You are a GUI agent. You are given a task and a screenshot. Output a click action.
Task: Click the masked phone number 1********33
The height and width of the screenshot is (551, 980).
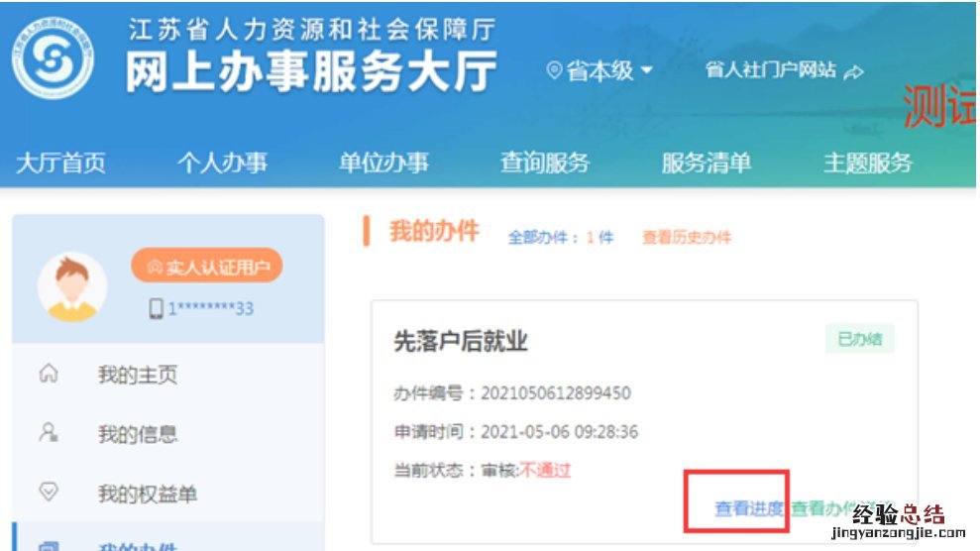(211, 308)
